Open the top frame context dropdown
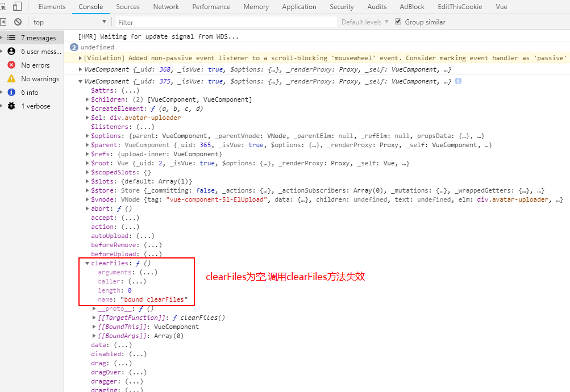This screenshot has width=570, height=392. [68, 22]
